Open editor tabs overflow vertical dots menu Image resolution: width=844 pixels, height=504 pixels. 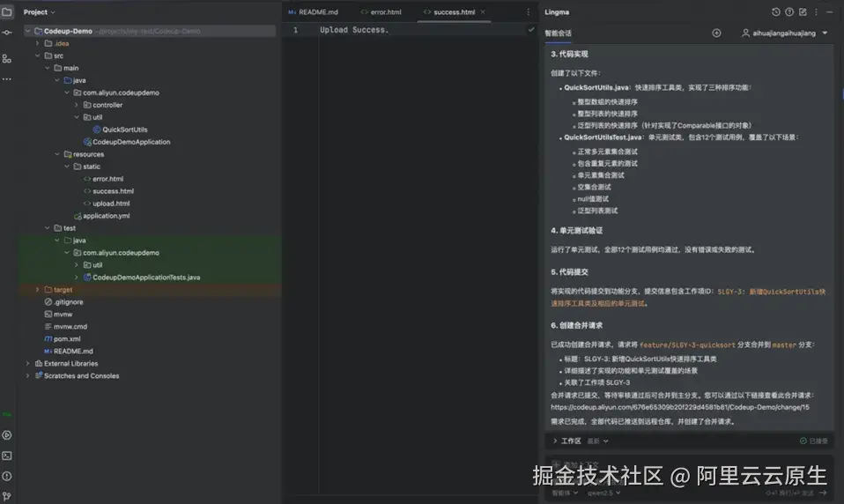[528, 11]
